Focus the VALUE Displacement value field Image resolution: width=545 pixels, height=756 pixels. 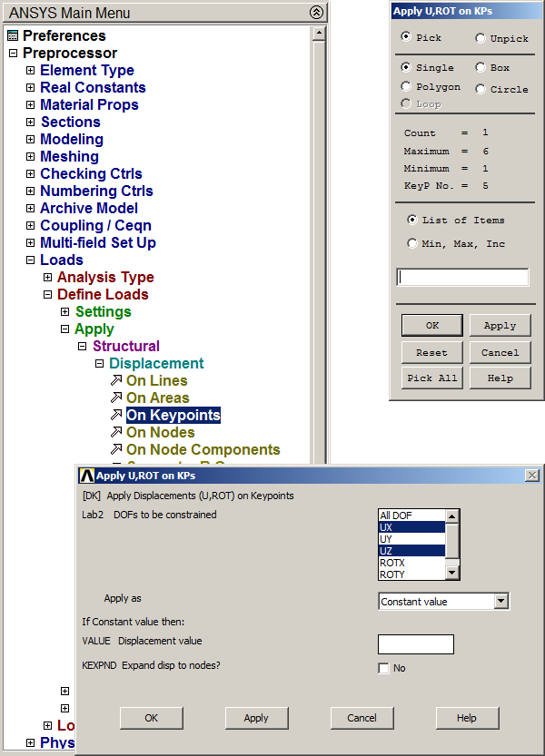click(x=416, y=644)
